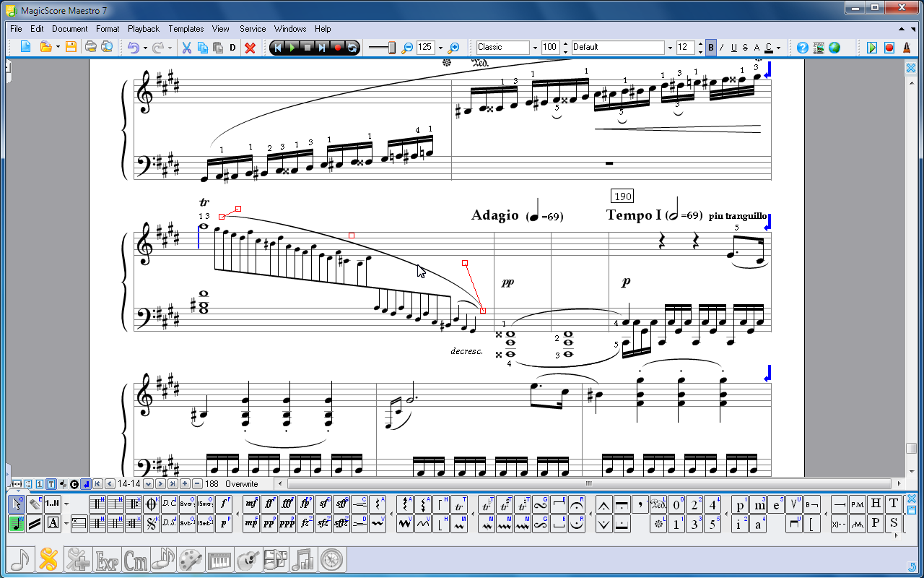This screenshot has width=924, height=578.
Task: Toggle Strikethrough formatting
Action: click(745, 48)
